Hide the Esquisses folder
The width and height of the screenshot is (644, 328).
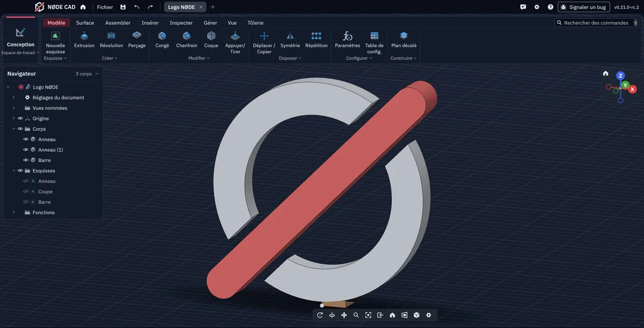[x=20, y=171]
